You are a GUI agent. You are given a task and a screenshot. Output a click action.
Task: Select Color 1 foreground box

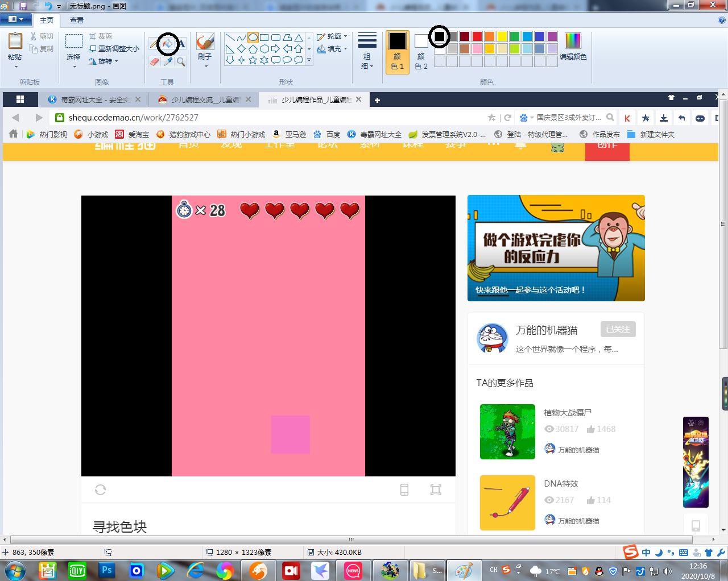click(398, 52)
